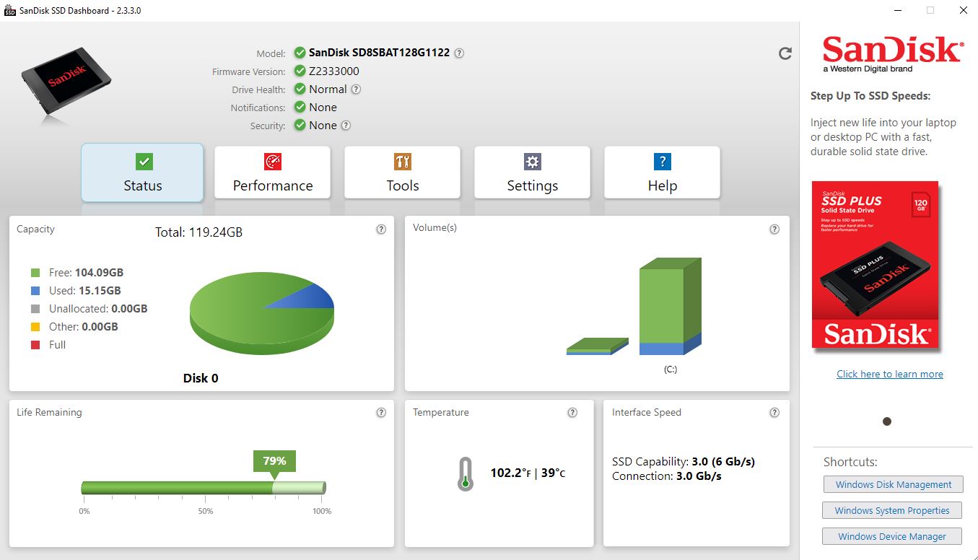Image resolution: width=978 pixels, height=560 pixels.
Task: Launch Windows System Properties shortcut
Action: [x=892, y=510]
